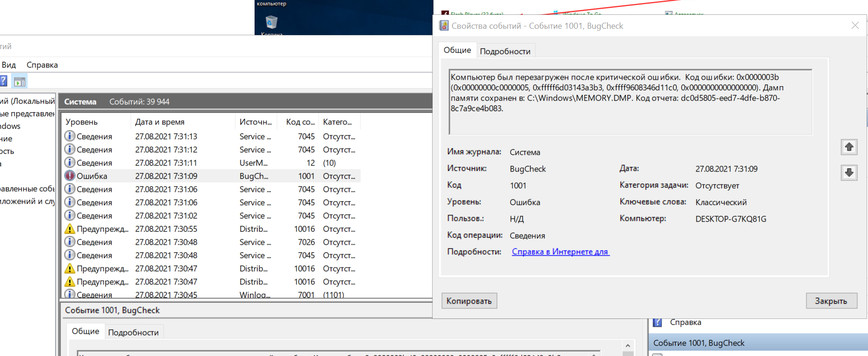Image resolution: width=868 pixels, height=356 pixels.
Task: Select the 27.08.2021 7:31:13 row
Action: click(211, 136)
